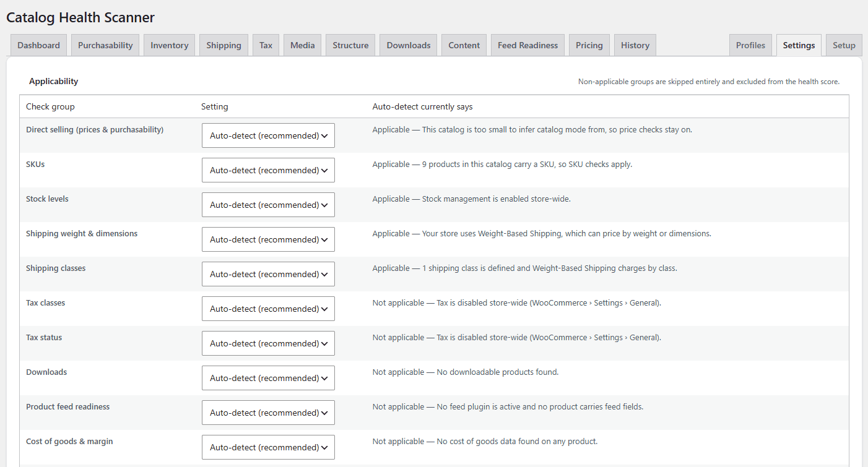Click the 'Applicability' section heading
Screen dimensions: 868x467
click(54, 81)
